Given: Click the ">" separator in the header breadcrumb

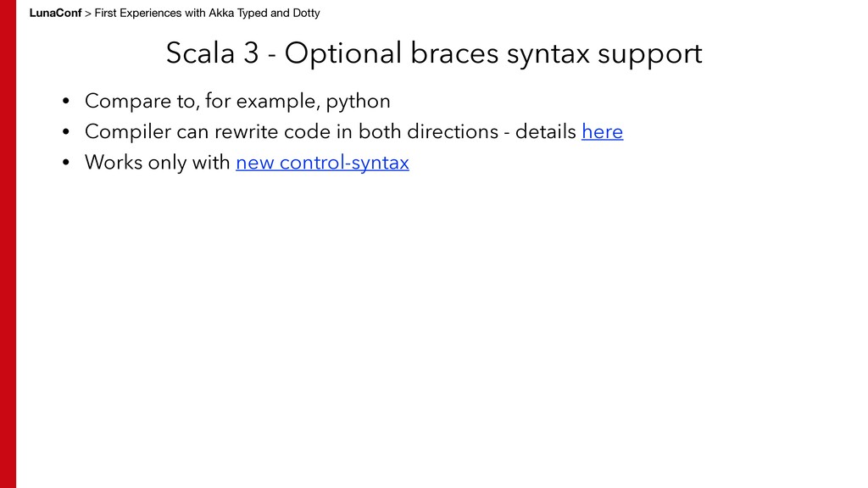Looking at the screenshot, I should (87, 13).
